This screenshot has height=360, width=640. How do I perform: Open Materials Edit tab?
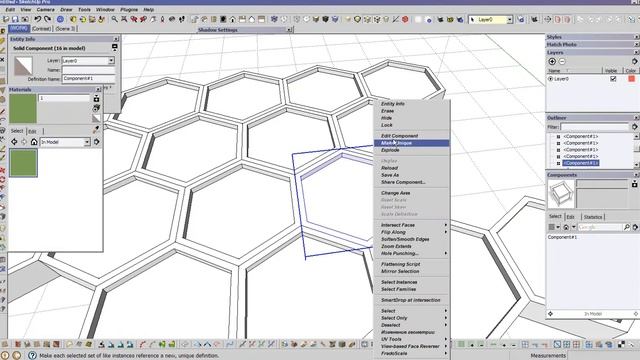coord(32,131)
